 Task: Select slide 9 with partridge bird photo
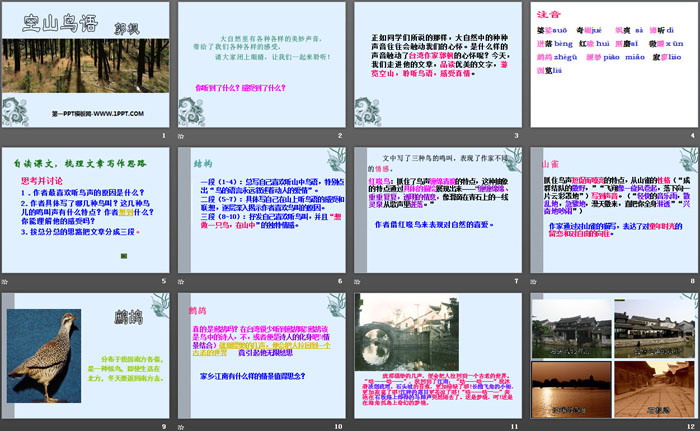point(86,356)
